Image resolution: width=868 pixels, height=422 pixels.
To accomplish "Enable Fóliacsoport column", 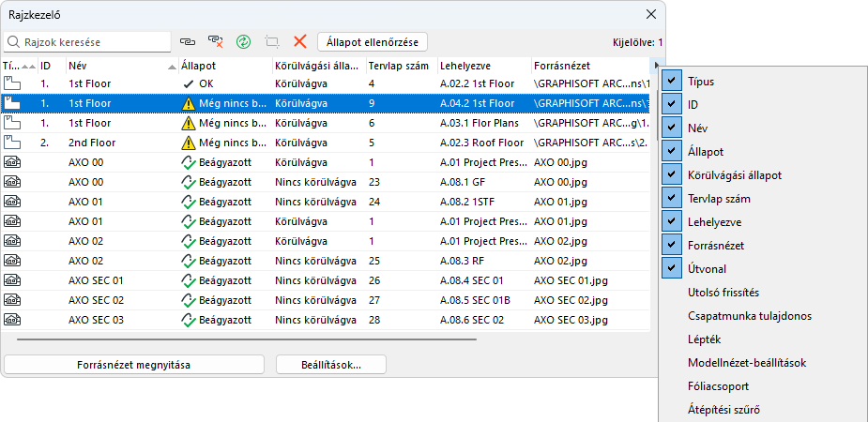I will pos(718,386).
